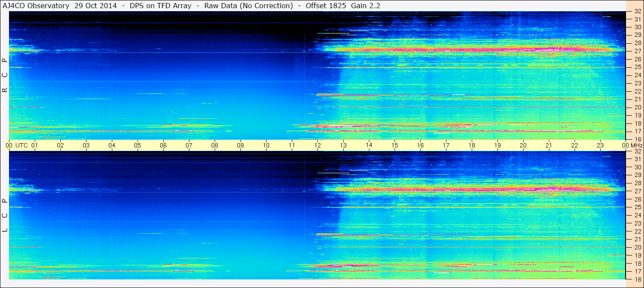Select the 22 hour time-axis marker

click(x=575, y=145)
